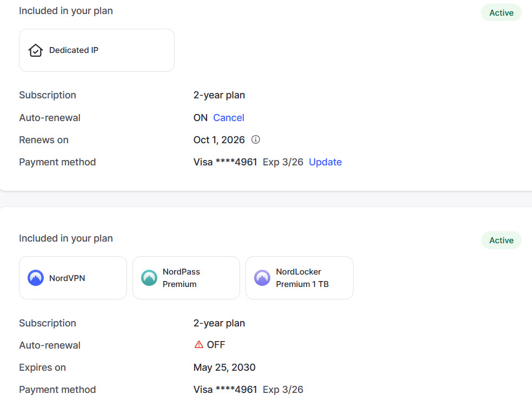Open the NordLocker Premium 1 TB card
This screenshot has height=414, width=532.
coord(300,278)
